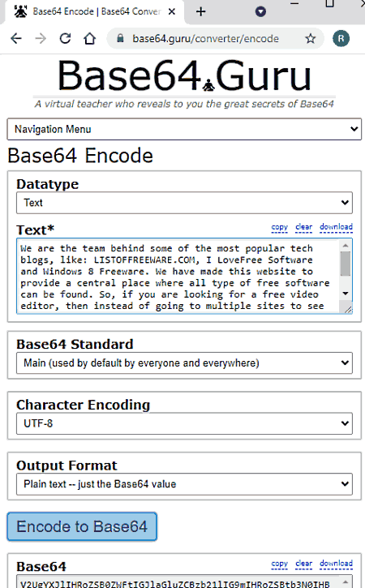Change Character Encoding UTF-8 dropdown
Image resolution: width=365 pixels, height=588 pixels.
click(184, 423)
